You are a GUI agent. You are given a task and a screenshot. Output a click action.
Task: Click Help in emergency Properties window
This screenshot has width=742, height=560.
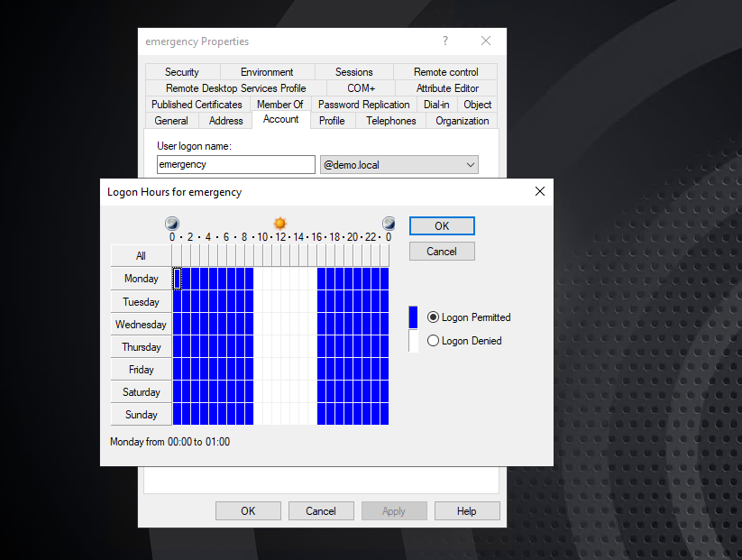467,511
